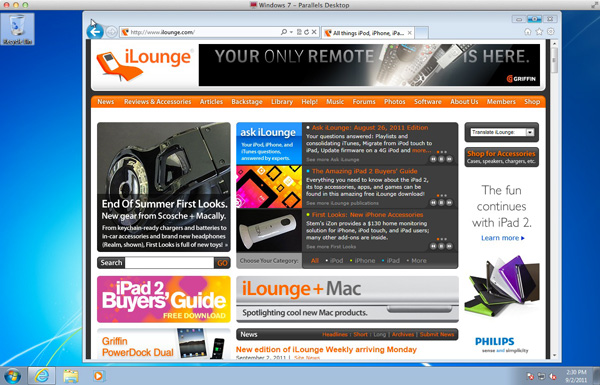Open Reviews & Accessories in nav bar
This screenshot has height=385, width=600.
point(157,102)
